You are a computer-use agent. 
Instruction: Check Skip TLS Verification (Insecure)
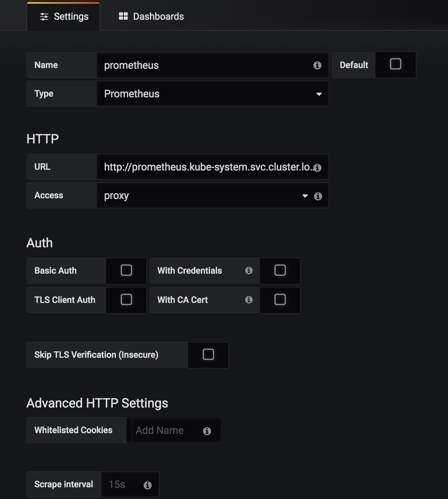point(208,354)
